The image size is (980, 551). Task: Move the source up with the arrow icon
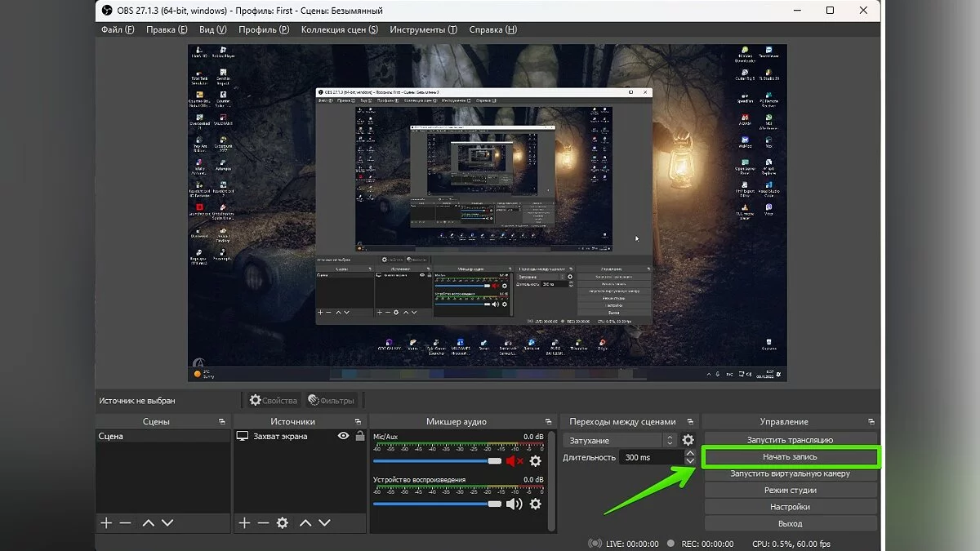305,522
